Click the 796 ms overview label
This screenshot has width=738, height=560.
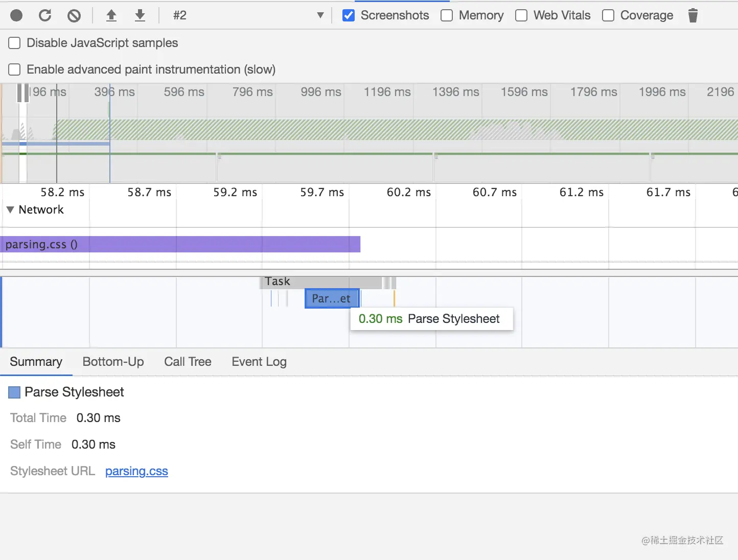click(252, 92)
